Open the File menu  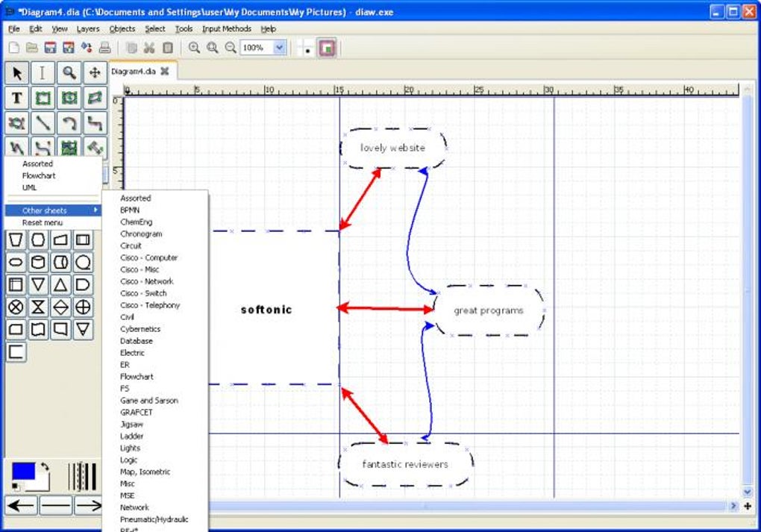pos(14,29)
